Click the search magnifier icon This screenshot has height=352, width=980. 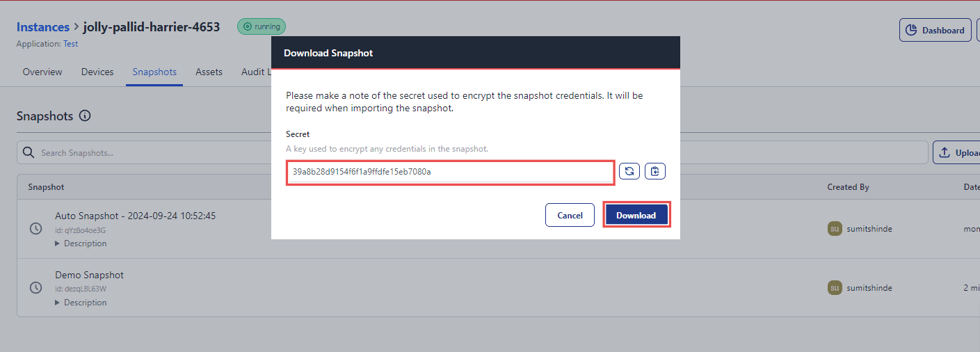29,152
